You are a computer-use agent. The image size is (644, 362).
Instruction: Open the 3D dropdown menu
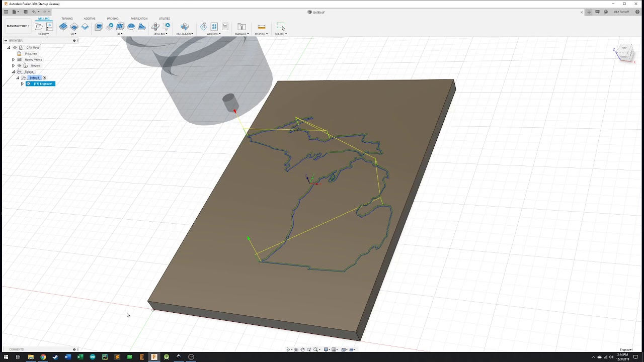119,34
